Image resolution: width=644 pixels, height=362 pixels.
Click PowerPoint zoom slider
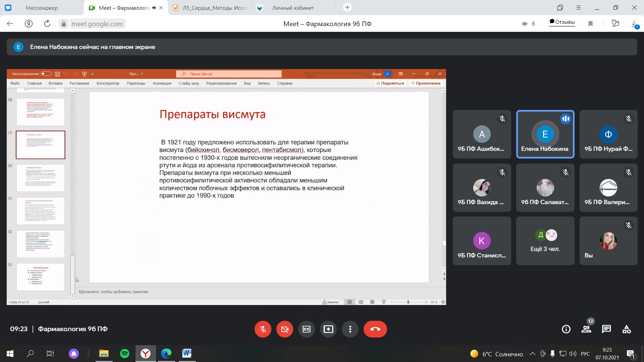pos(408,302)
